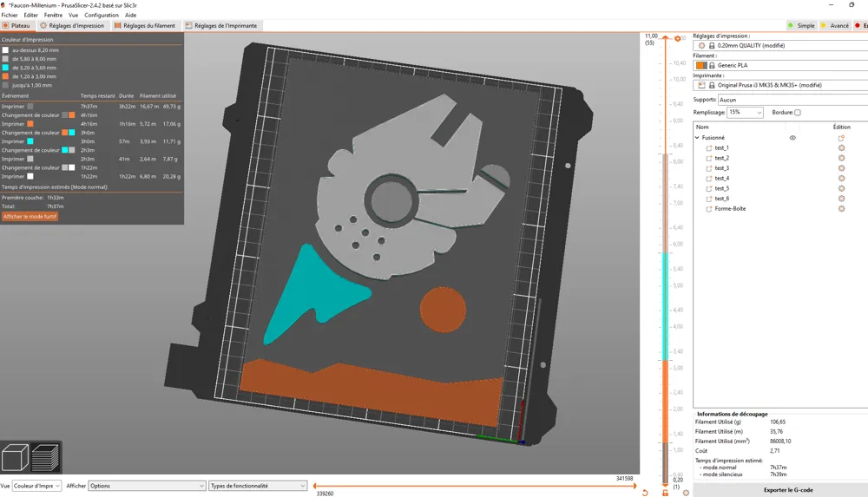Select test_5 in the object list

click(722, 188)
